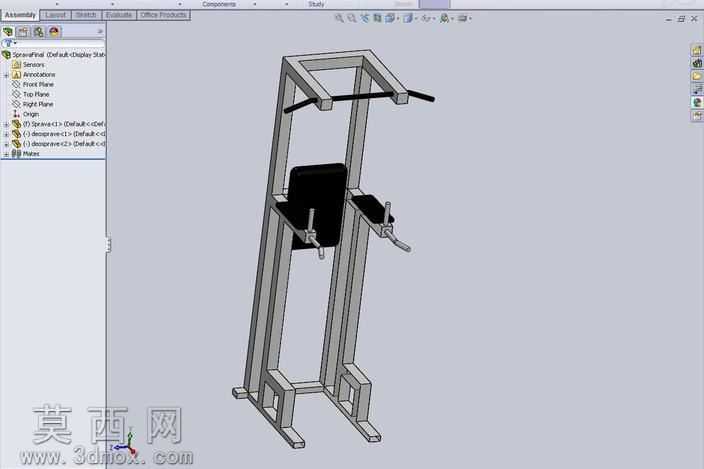
Task: Open the Hide/Show Items flyout
Action: point(427,18)
